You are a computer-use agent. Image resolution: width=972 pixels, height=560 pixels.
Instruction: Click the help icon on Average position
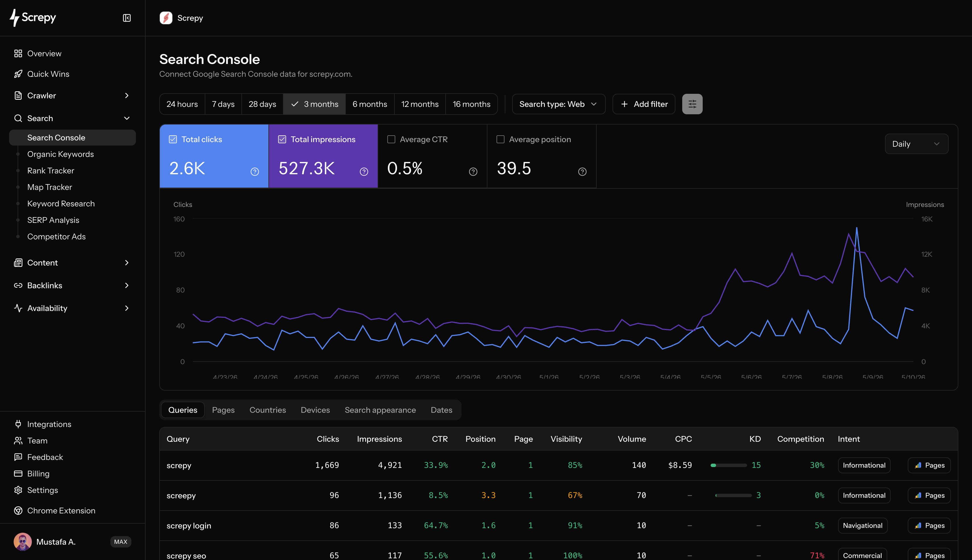coord(582,171)
